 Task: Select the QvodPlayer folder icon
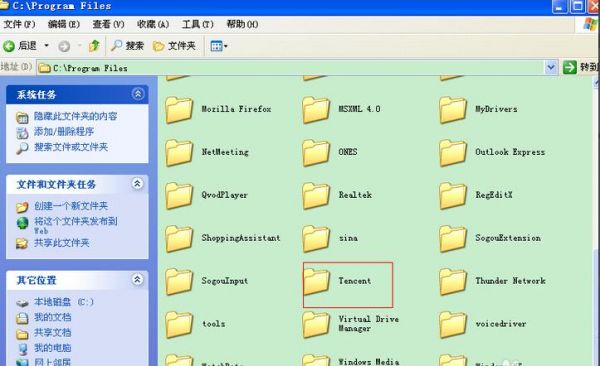tap(179, 196)
